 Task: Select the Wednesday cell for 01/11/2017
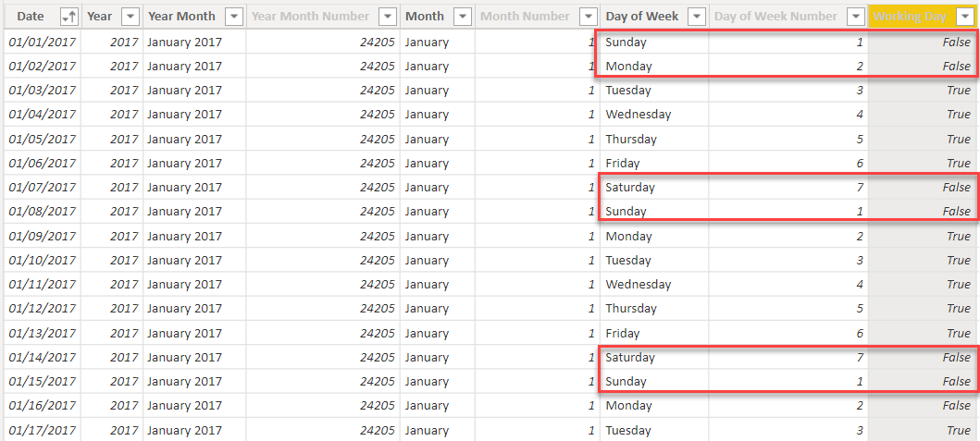653,284
